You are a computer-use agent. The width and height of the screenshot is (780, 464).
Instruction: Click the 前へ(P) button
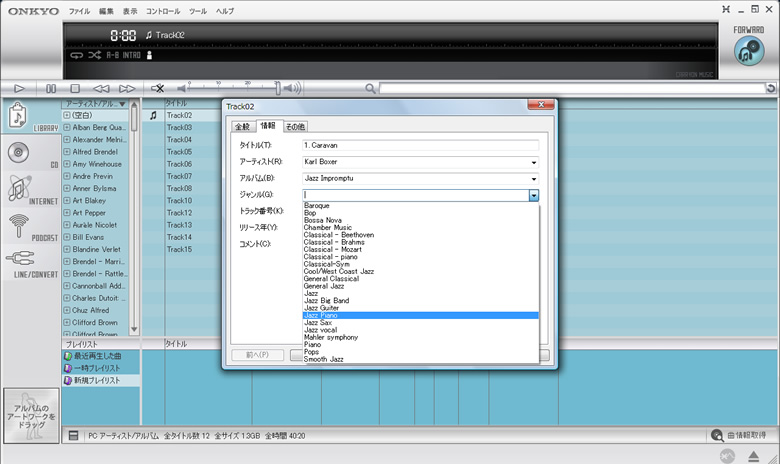pos(257,355)
